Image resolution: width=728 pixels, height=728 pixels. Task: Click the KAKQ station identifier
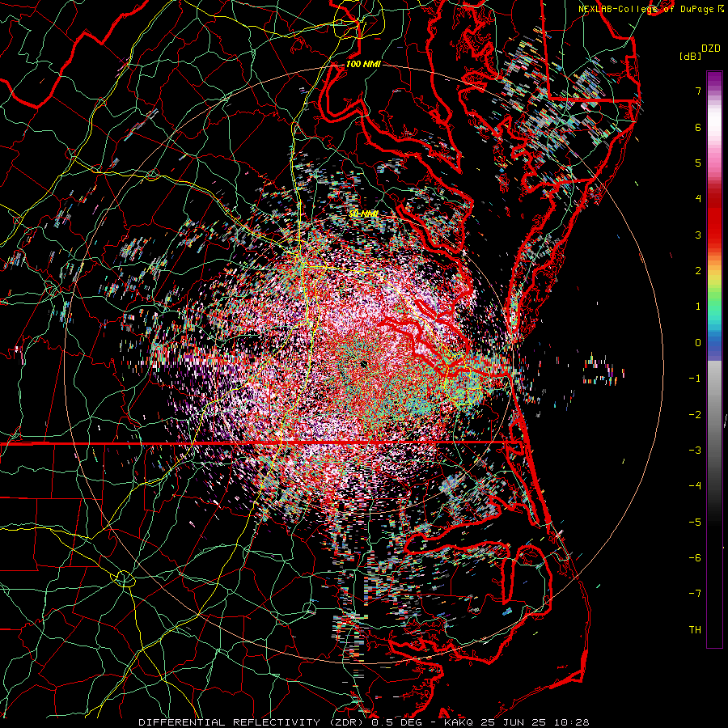coord(459,722)
